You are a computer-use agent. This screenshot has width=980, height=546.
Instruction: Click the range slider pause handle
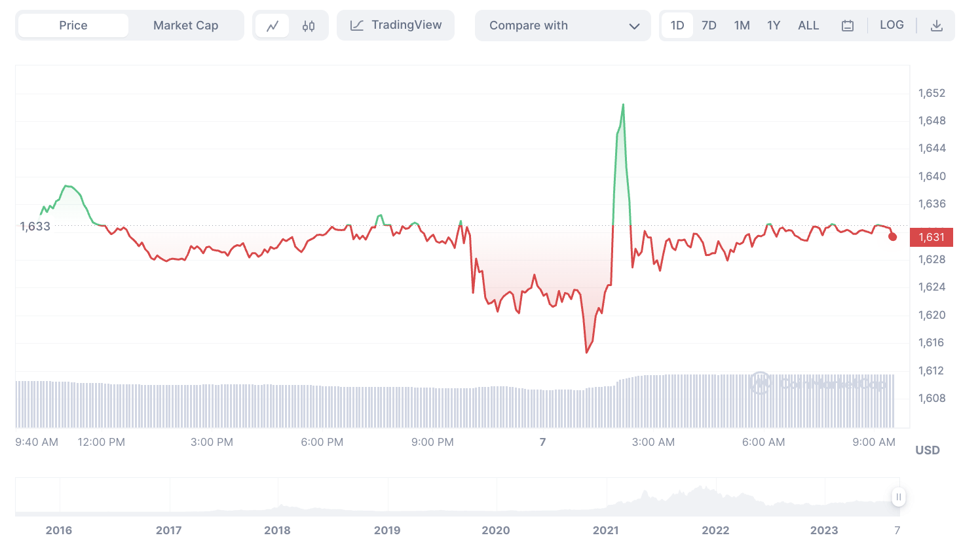(898, 497)
